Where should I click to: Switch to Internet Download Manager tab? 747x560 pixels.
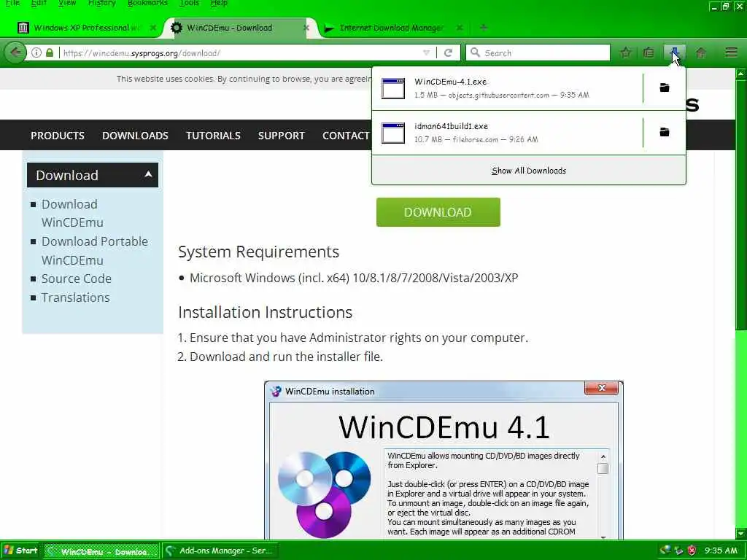click(x=391, y=28)
